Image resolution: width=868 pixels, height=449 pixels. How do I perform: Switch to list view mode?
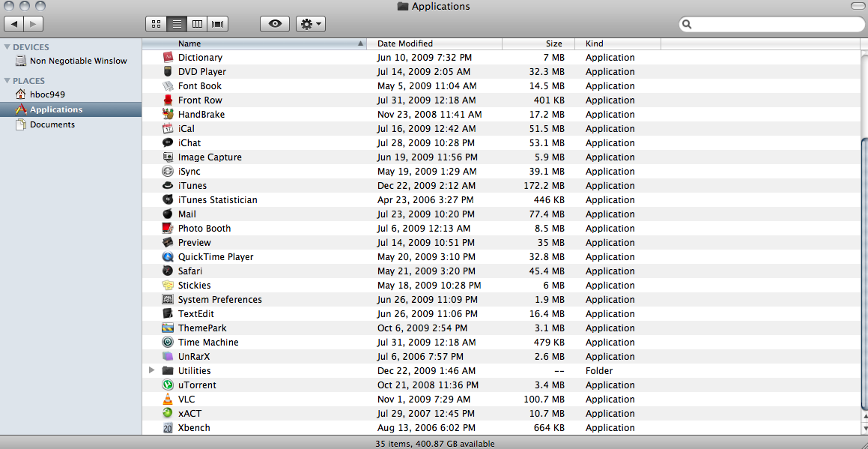[177, 24]
